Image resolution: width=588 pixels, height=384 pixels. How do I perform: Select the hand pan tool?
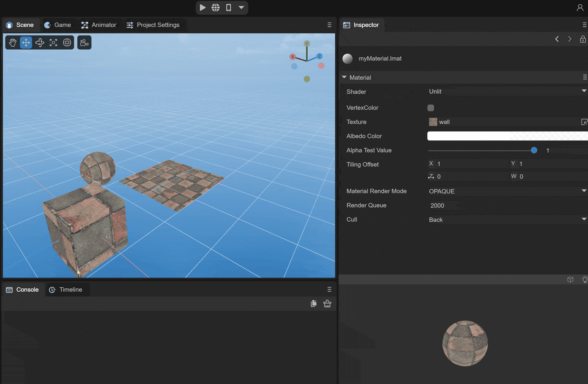tap(12, 43)
